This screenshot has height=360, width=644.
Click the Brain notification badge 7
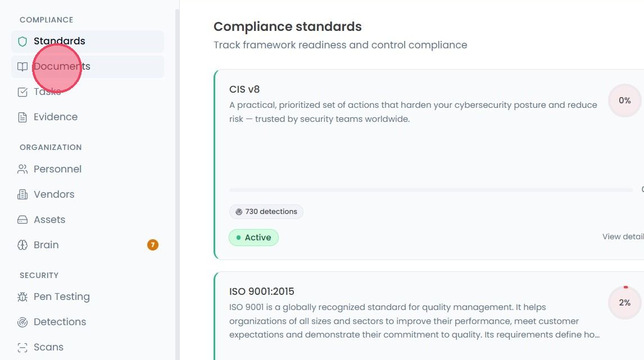[153, 245]
